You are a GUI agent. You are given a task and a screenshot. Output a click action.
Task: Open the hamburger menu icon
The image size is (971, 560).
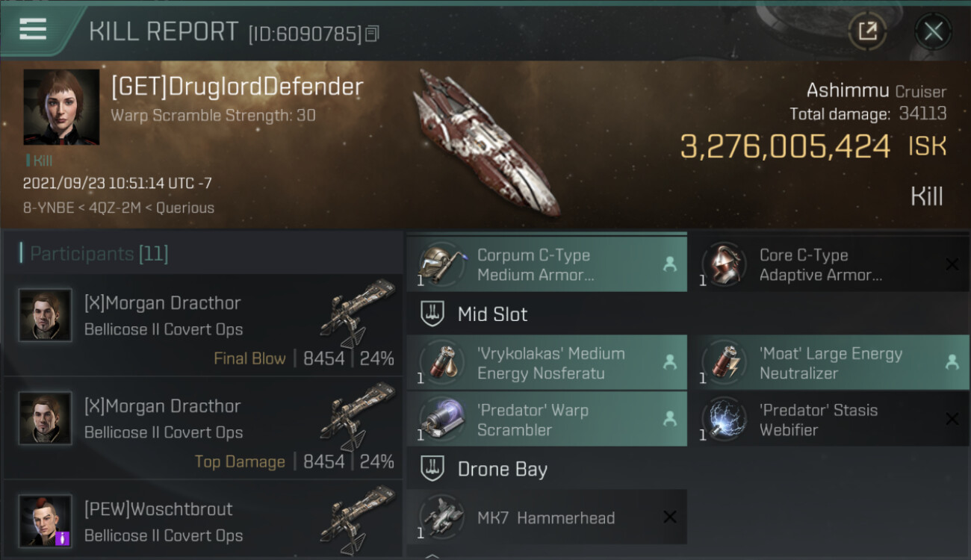click(33, 29)
